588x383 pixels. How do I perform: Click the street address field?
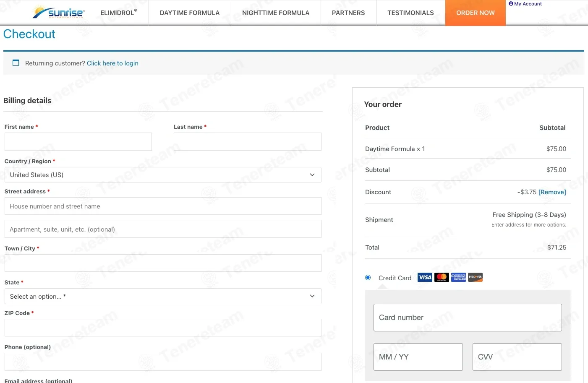[163, 206]
